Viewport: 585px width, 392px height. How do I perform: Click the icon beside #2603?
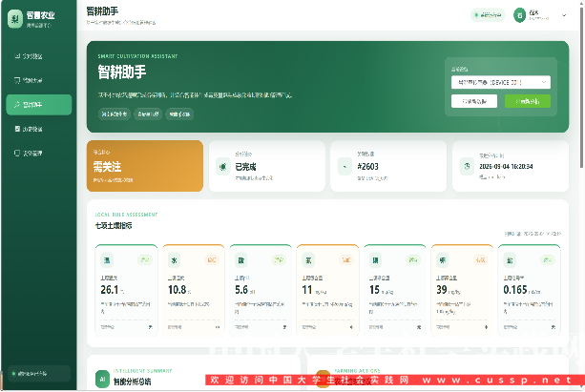coord(345,167)
